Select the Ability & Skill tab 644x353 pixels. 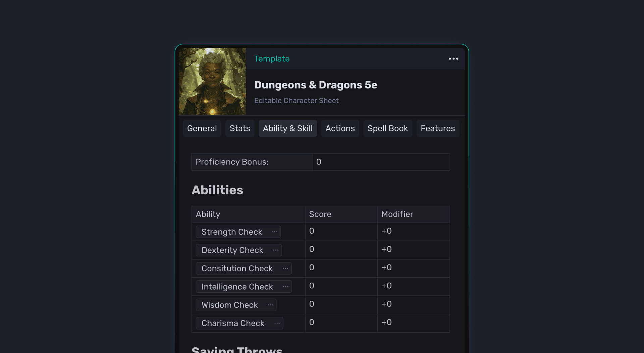click(288, 128)
